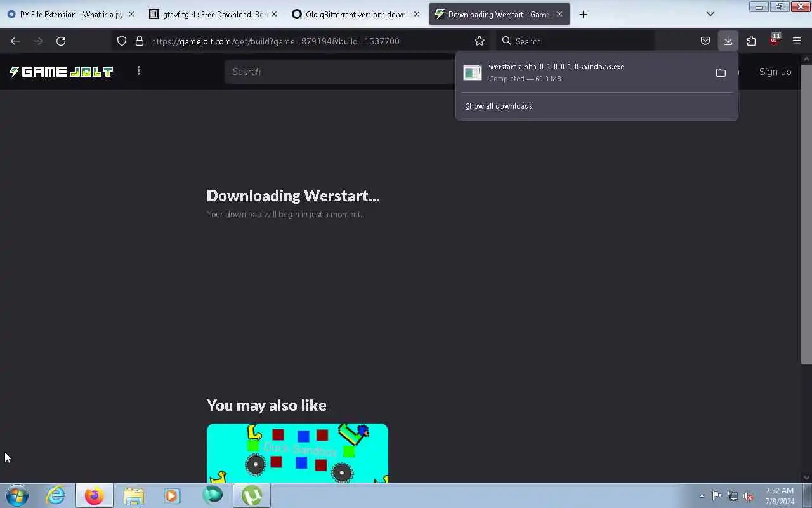Close the Downloading Werstart tab
Image resolution: width=812 pixels, height=508 pixels.
[560, 14]
